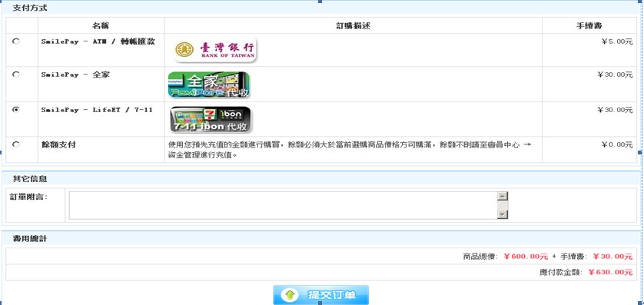Choose the 餘額支付 balance payment radio button
Image resolution: width=644 pixels, height=305 pixels.
[x=15, y=144]
